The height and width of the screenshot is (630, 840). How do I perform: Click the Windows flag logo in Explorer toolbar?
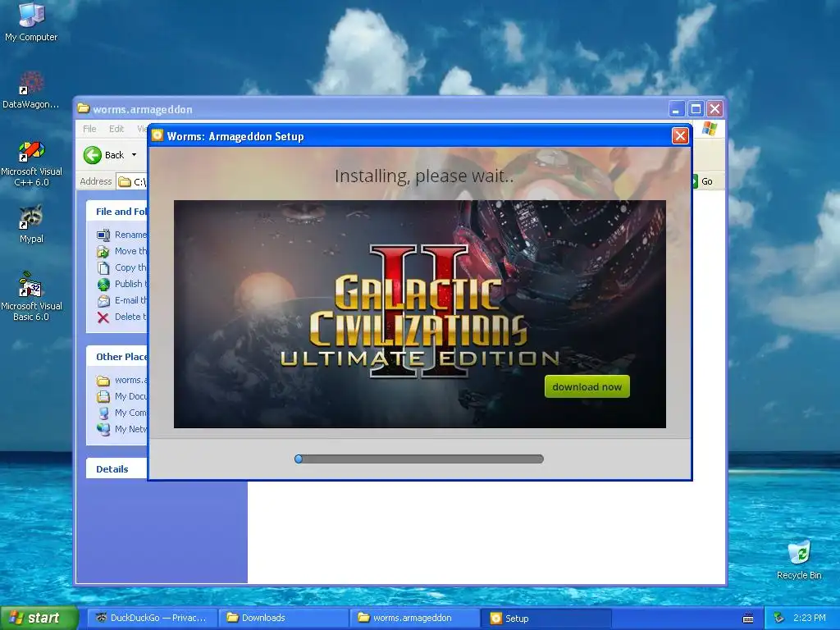(710, 129)
